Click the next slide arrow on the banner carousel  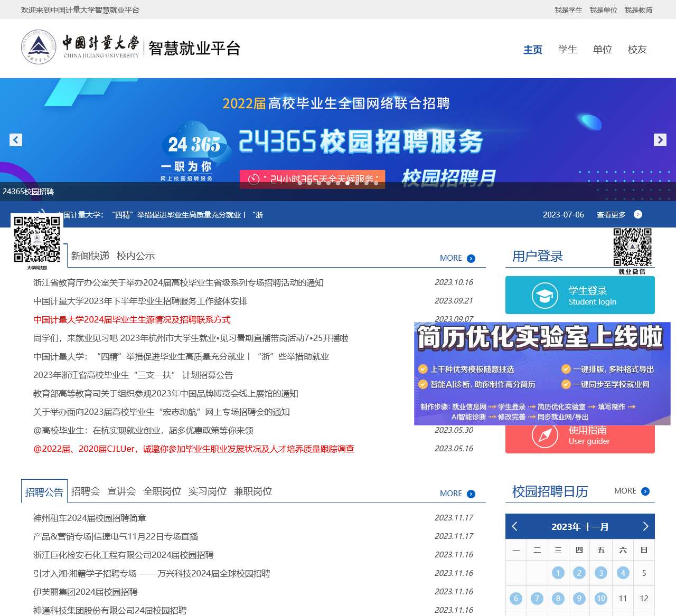click(660, 139)
